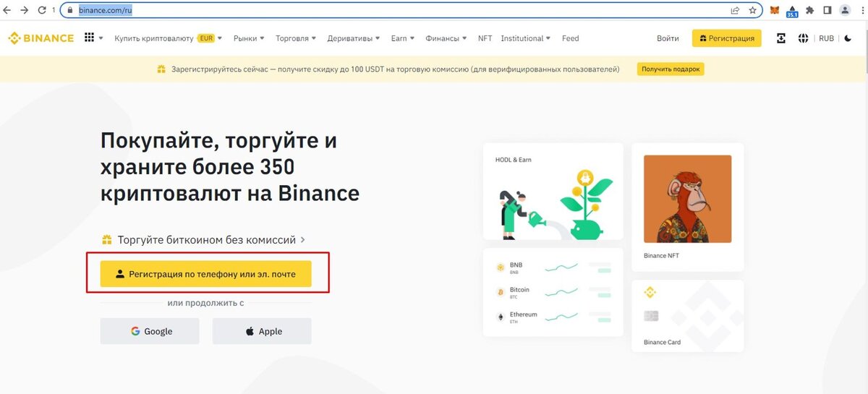Expand the Earn dropdown menu
The width and height of the screenshot is (868, 394).
click(404, 38)
